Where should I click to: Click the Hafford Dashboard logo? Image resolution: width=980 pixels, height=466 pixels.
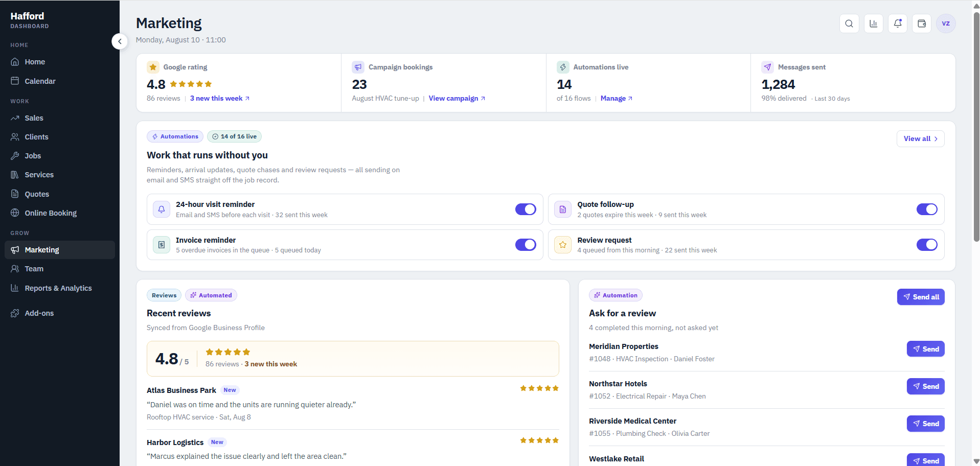tap(30, 20)
